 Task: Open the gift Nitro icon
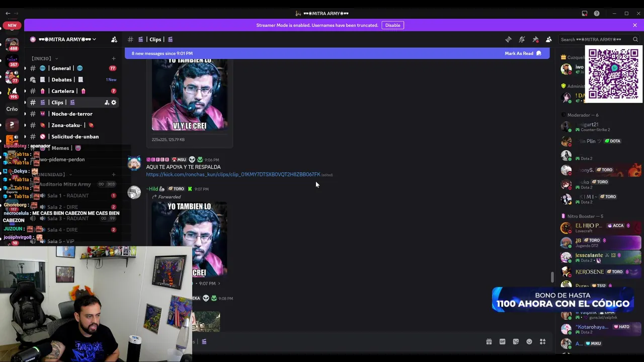[x=489, y=342]
